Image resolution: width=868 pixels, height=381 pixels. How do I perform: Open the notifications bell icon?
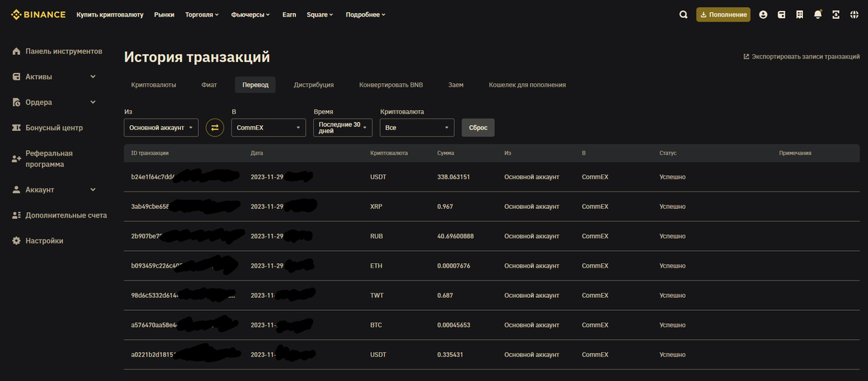pos(818,14)
